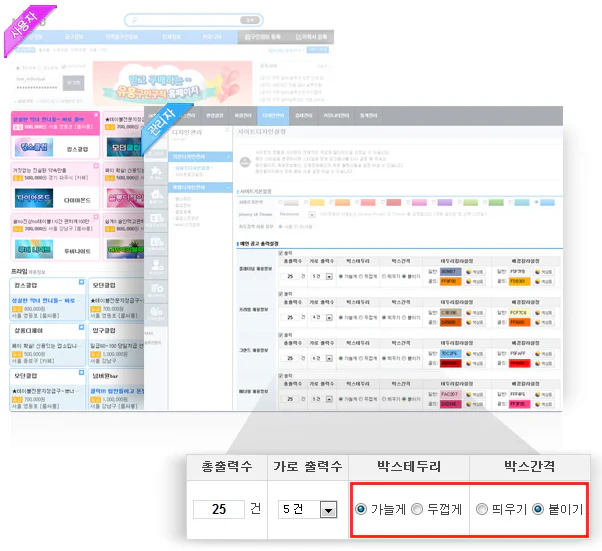
Task: Close the 디자인관리 side panel
Action: pyautogui.click(x=227, y=130)
